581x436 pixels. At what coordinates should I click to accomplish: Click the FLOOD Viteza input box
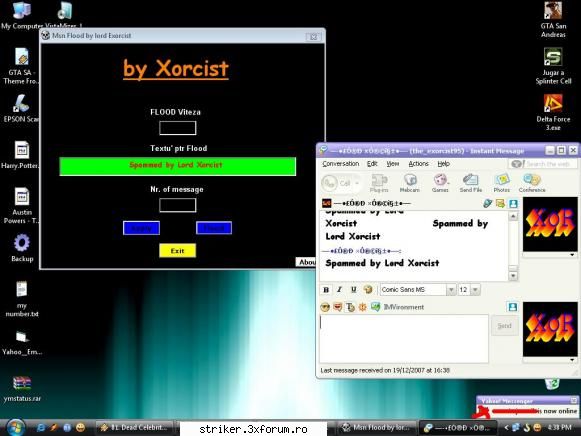[x=177, y=128]
